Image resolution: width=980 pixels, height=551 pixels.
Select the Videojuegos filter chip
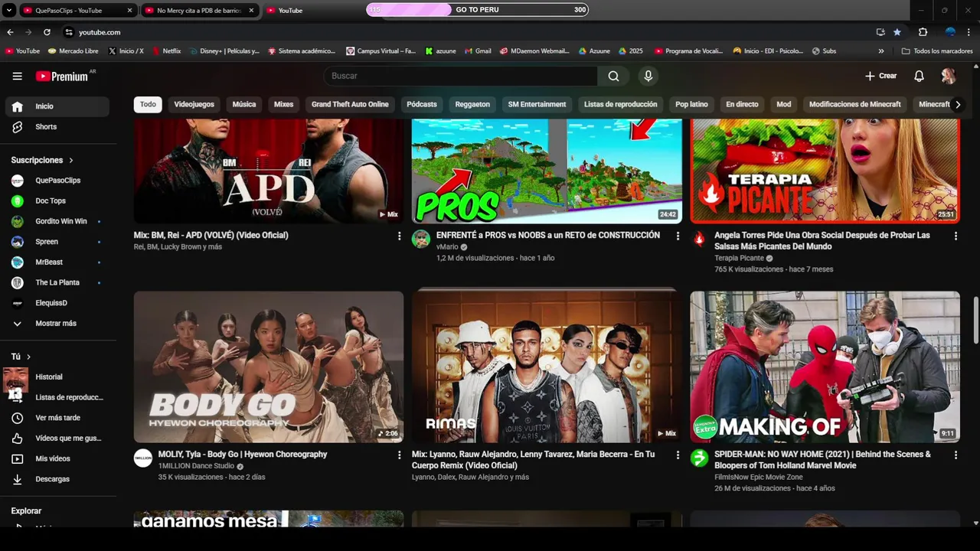coord(194,104)
